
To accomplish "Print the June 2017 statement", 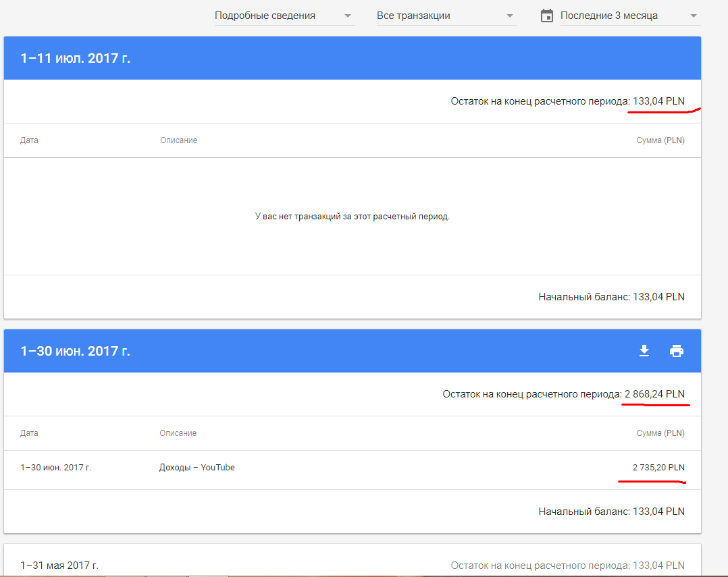I will pyautogui.click(x=676, y=351).
